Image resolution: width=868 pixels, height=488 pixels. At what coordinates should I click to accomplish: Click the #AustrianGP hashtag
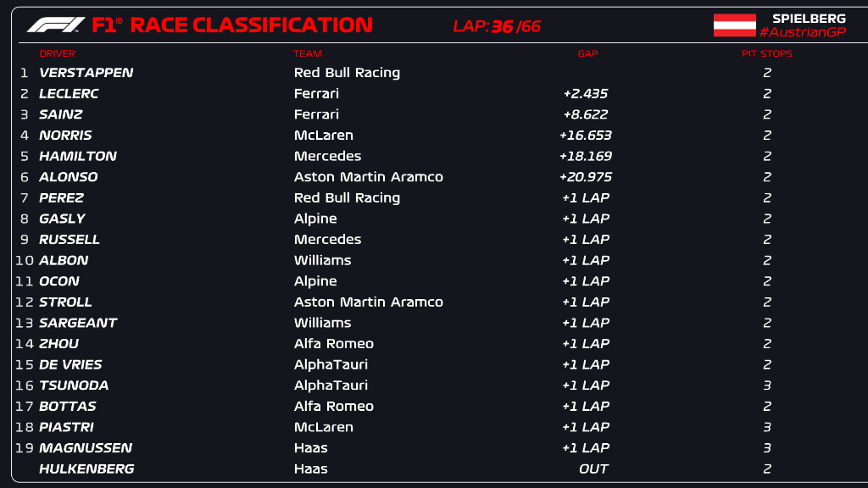click(802, 32)
